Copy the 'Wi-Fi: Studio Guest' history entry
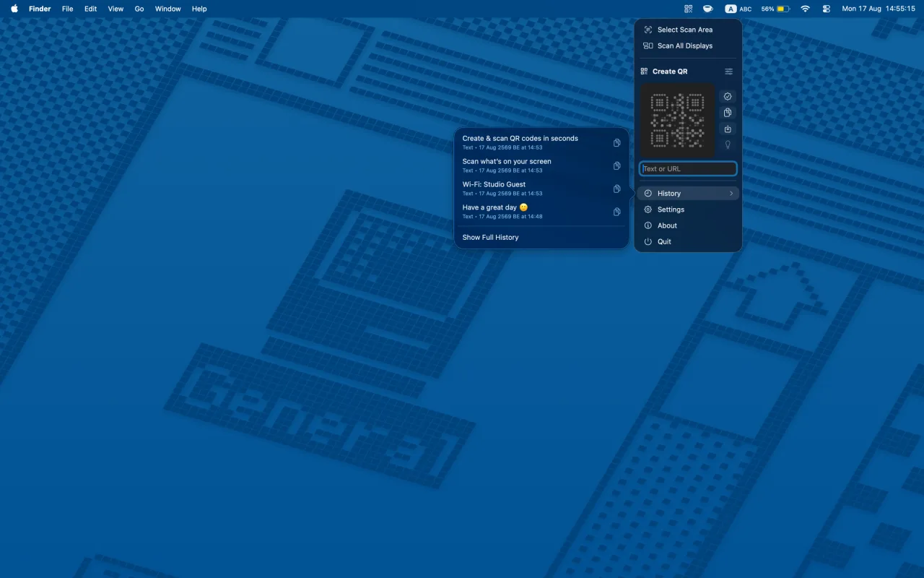Image resolution: width=924 pixels, height=578 pixels. [616, 189]
